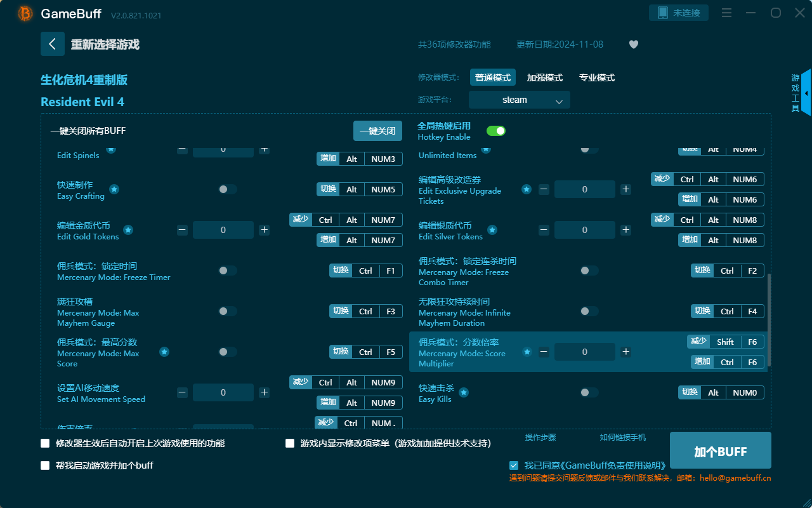Viewport: 812px width, 508px height.
Task: Uncheck the GameBuff disclaimer agreement box
Action: [514, 465]
